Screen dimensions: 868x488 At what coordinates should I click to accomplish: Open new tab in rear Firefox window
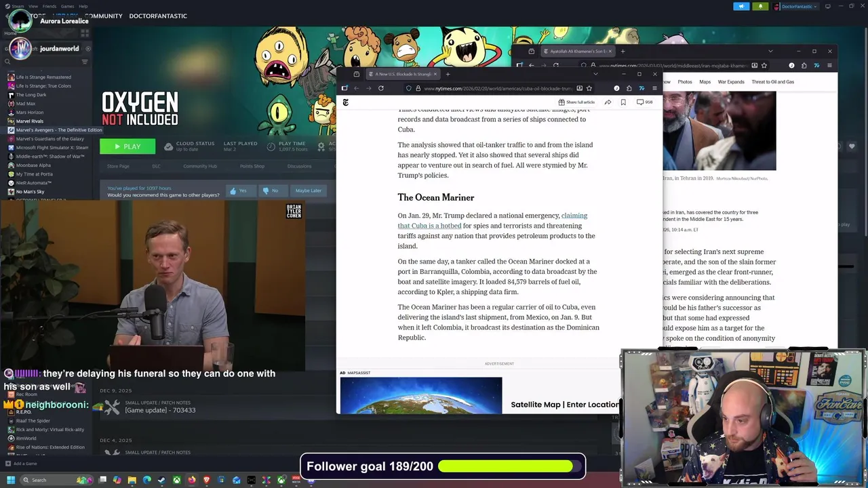[623, 51]
